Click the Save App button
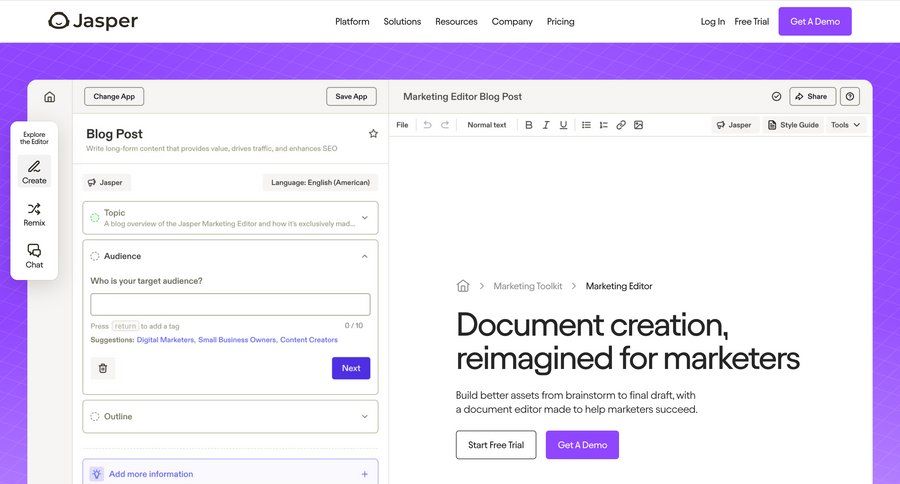 point(351,96)
